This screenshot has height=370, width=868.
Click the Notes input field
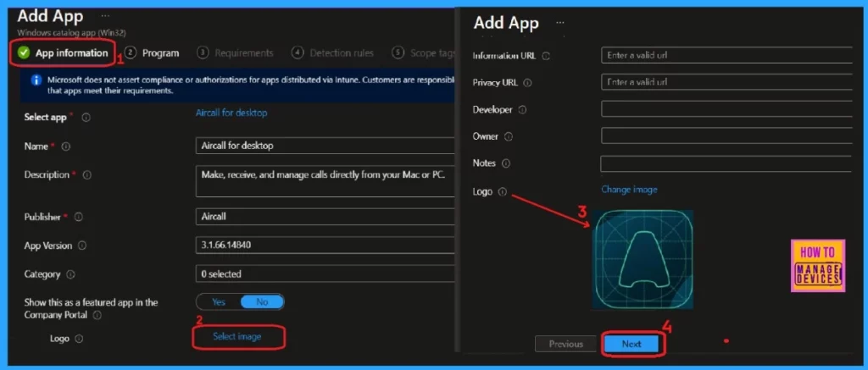pos(727,163)
